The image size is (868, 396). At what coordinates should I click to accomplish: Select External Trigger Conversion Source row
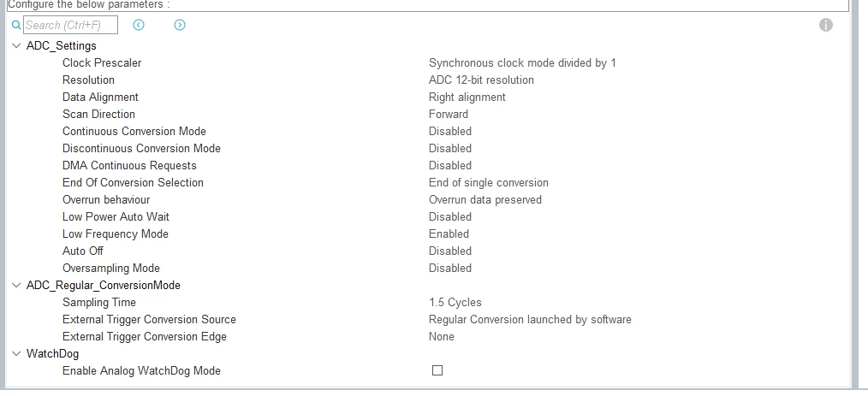427,320
